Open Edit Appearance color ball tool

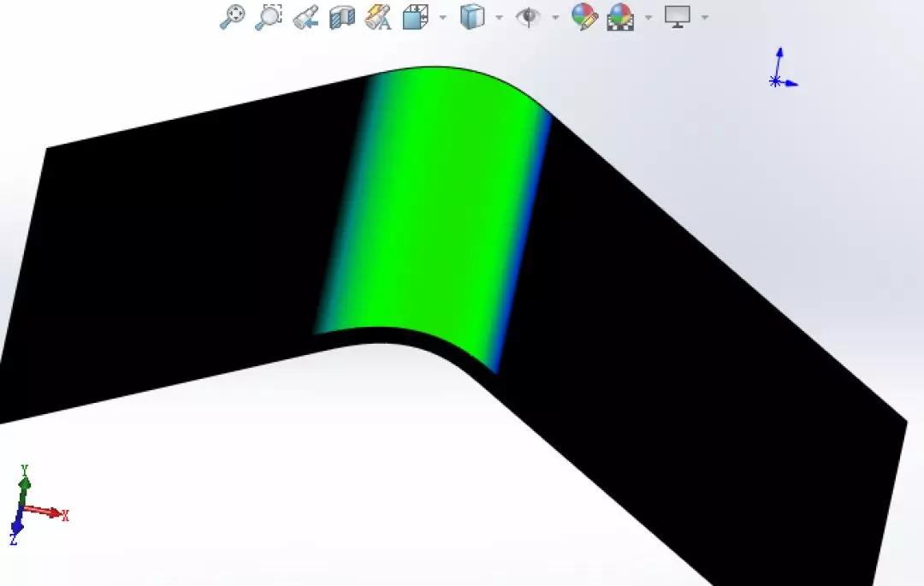(584, 17)
